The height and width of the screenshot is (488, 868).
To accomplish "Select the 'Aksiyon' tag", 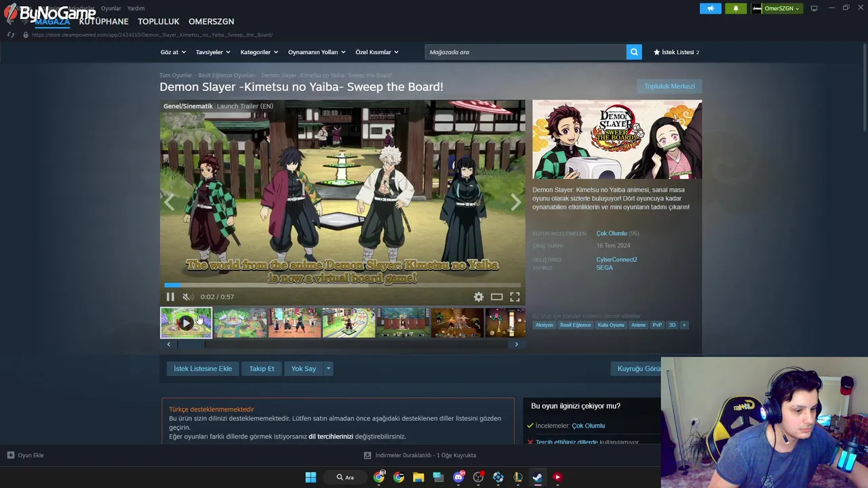I will [545, 325].
